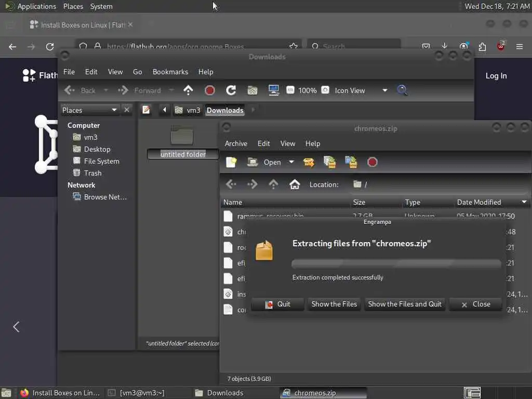
Task: Click the add files icon in Engrampa toolbar
Action: (x=330, y=162)
